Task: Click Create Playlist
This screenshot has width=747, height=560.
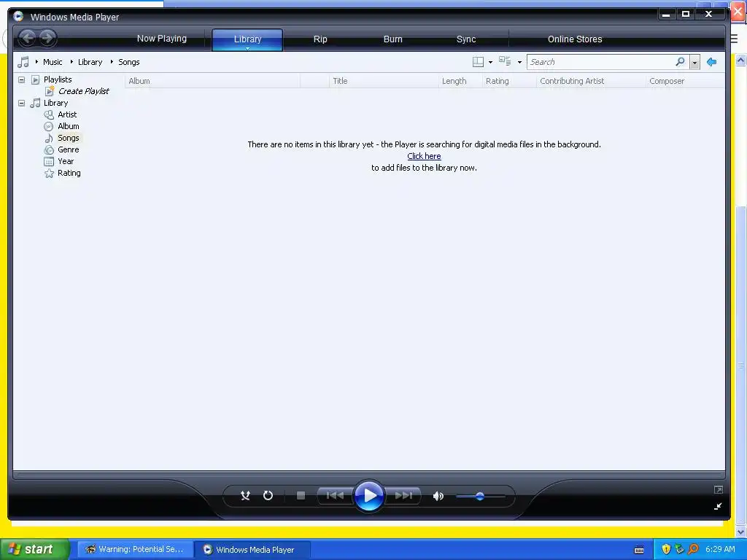Action: pos(83,91)
